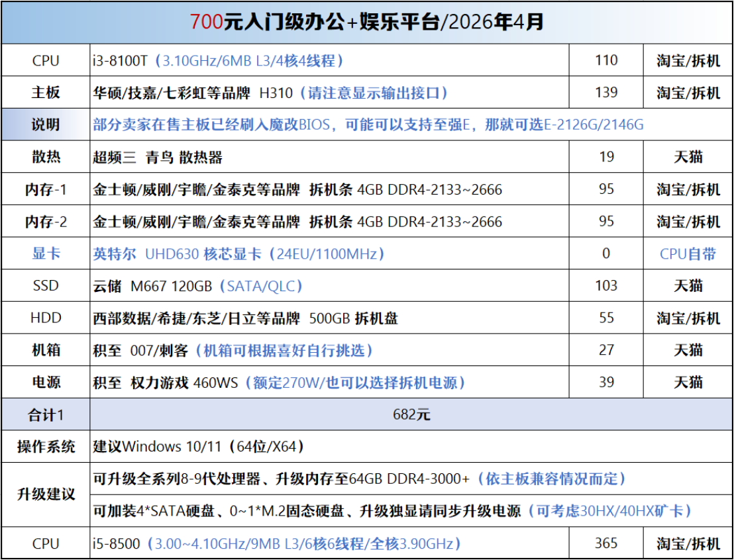Viewport: 734px width, 560px height.
Task: Click 天猫 in the SSD row
Action: point(688,286)
